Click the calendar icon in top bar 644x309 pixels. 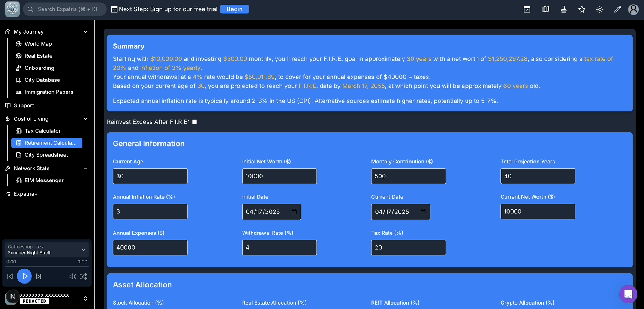point(527,9)
